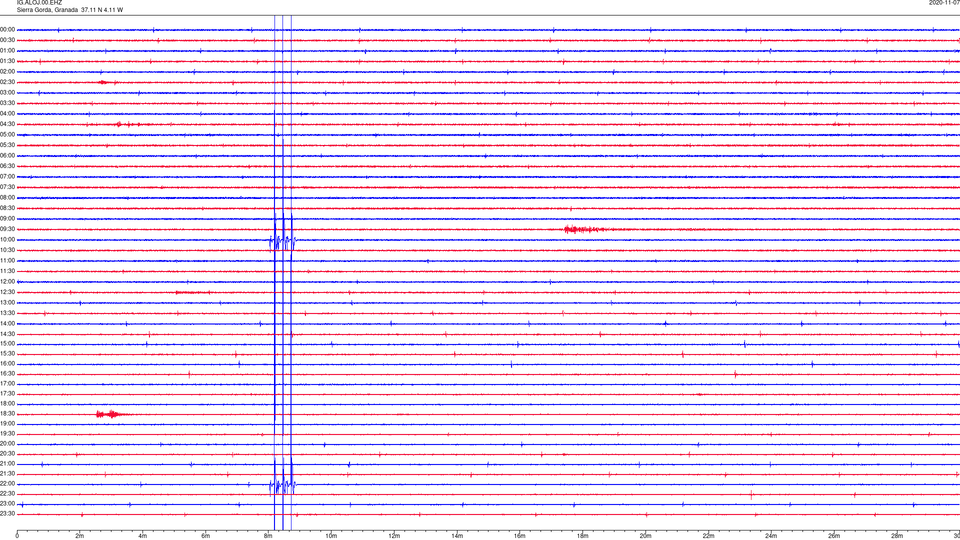Click the '26m' x-axis tick label
Image resolution: width=960 pixels, height=540 pixels.
click(x=834, y=536)
